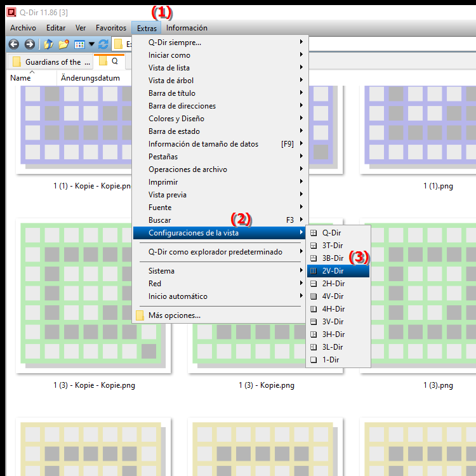
Task: Select the 1-Dir single pane icon
Action: tap(314, 360)
